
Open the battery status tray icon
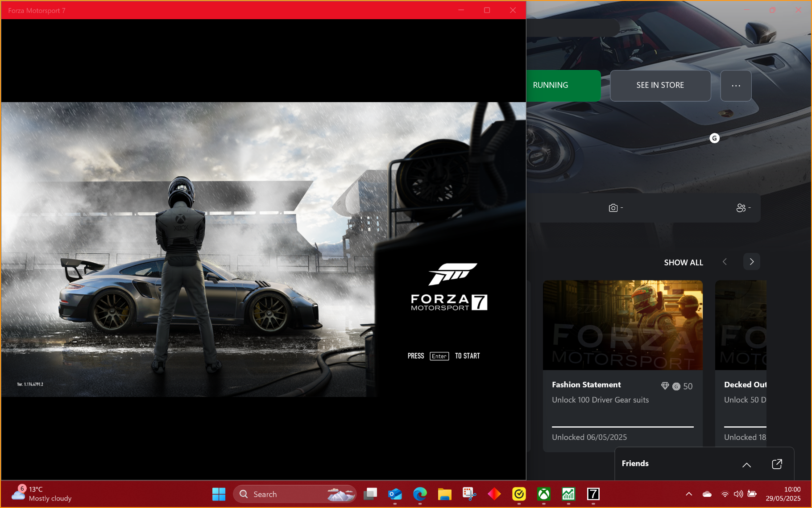(752, 494)
